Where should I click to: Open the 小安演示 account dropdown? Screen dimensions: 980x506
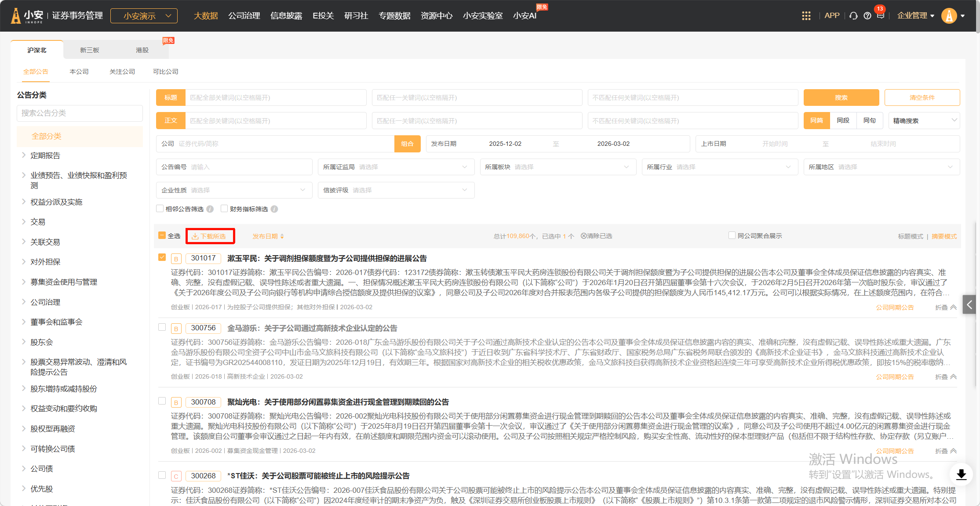pyautogui.click(x=144, y=16)
